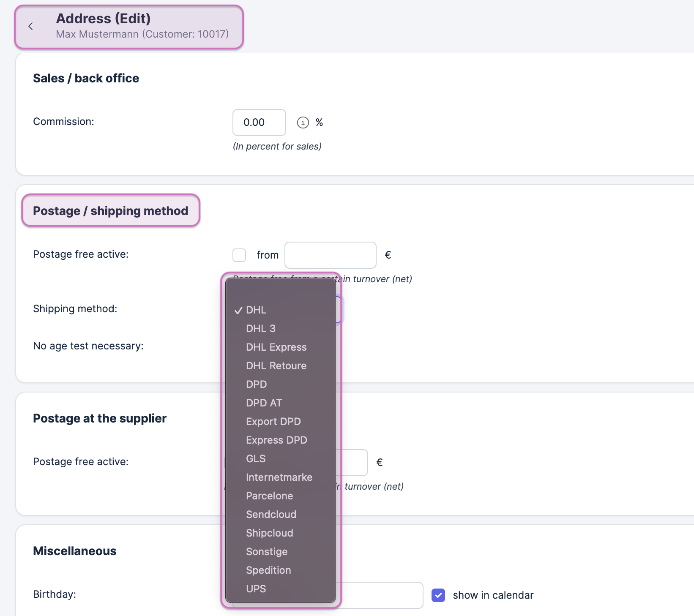The image size is (694, 616).
Task: Choose UPS from the shipping list
Action: [x=256, y=589]
